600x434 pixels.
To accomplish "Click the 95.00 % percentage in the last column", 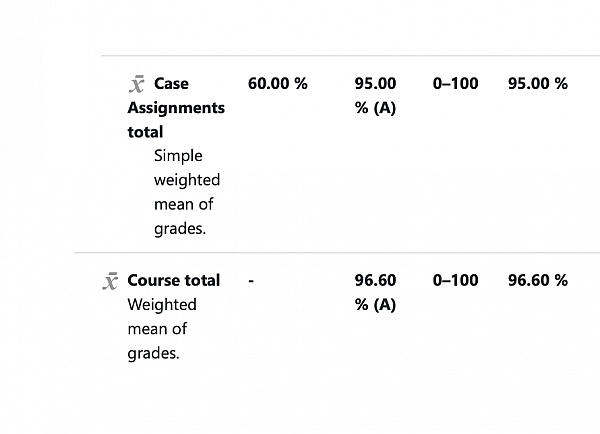I will click(x=537, y=83).
